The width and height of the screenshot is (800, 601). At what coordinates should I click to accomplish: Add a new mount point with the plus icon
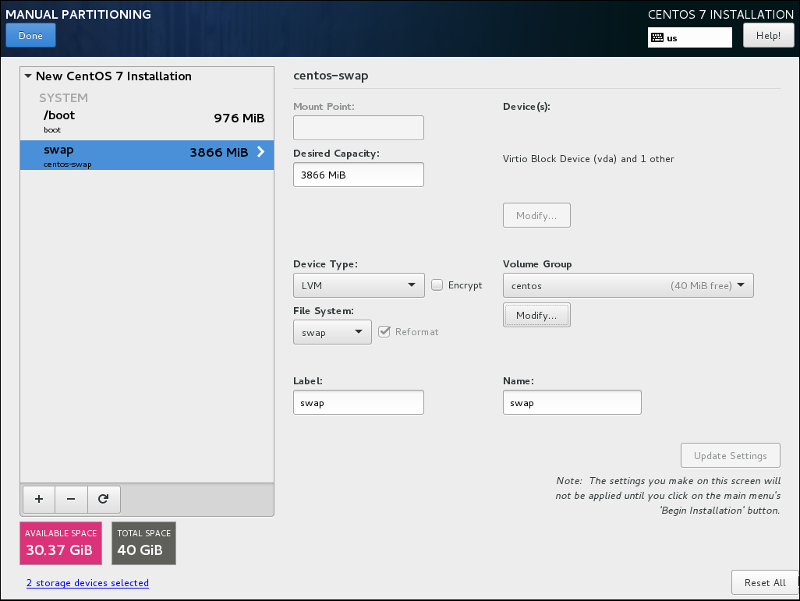(x=38, y=499)
